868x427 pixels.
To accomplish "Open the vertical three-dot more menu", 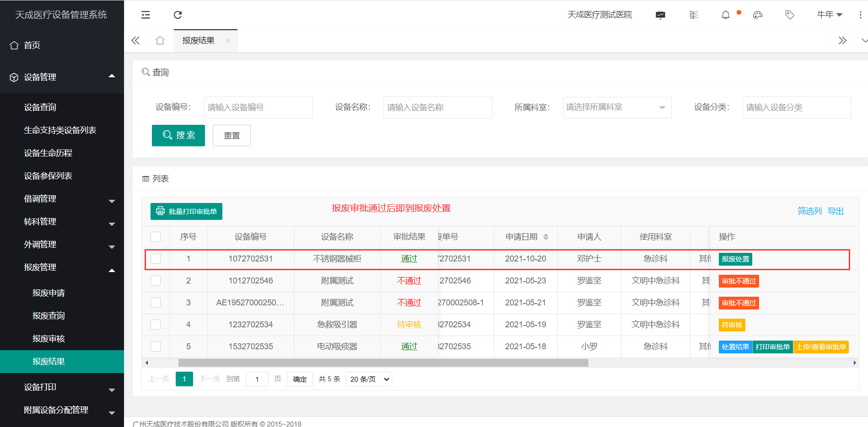I will tap(860, 15).
